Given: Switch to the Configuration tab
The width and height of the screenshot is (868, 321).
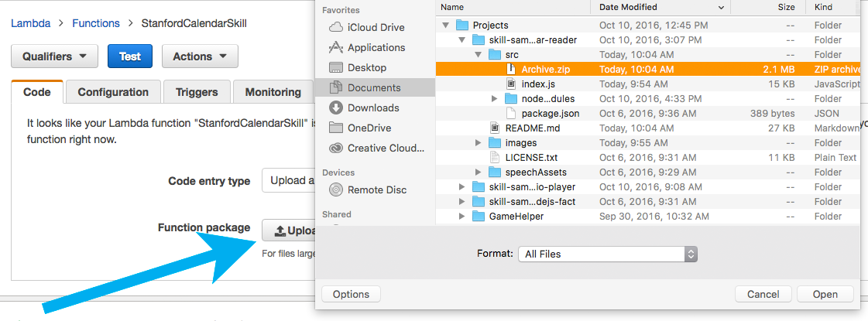Looking at the screenshot, I should pyautogui.click(x=113, y=92).
